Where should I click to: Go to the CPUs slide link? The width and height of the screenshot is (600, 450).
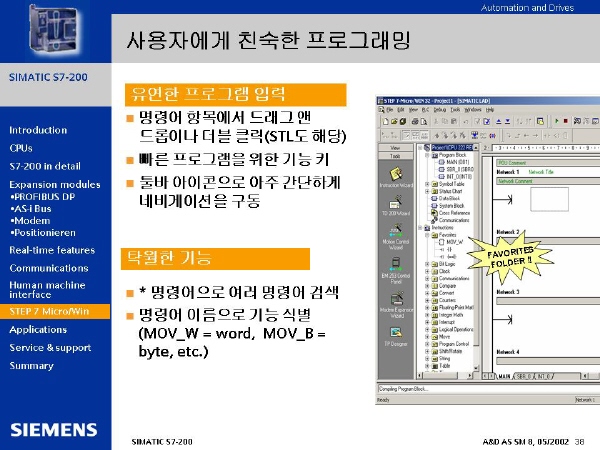pos(21,148)
